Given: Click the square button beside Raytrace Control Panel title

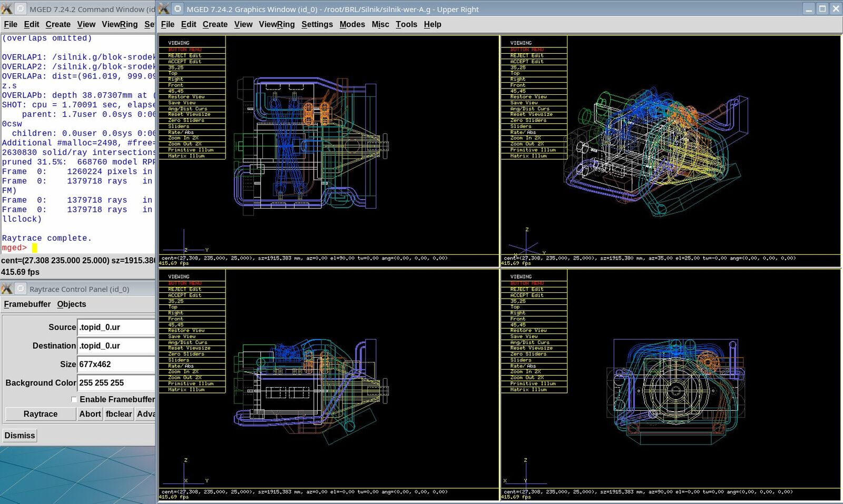Looking at the screenshot, I should coord(20,289).
